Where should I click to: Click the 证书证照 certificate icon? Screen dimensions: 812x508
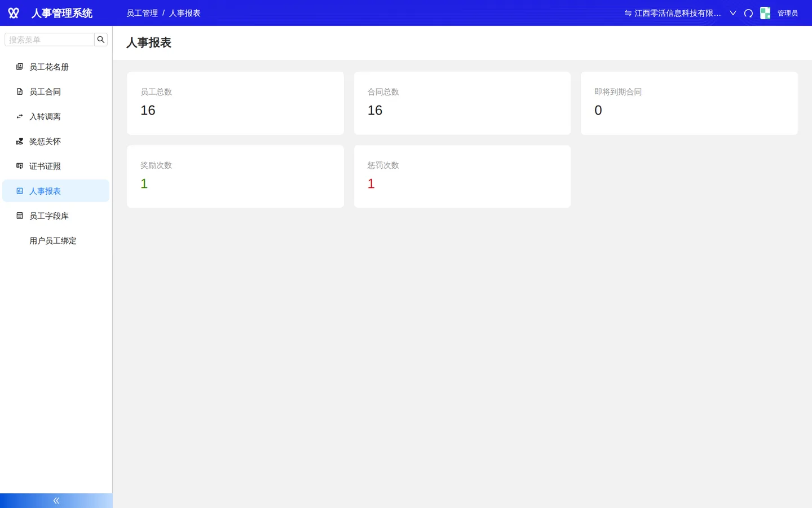20,166
